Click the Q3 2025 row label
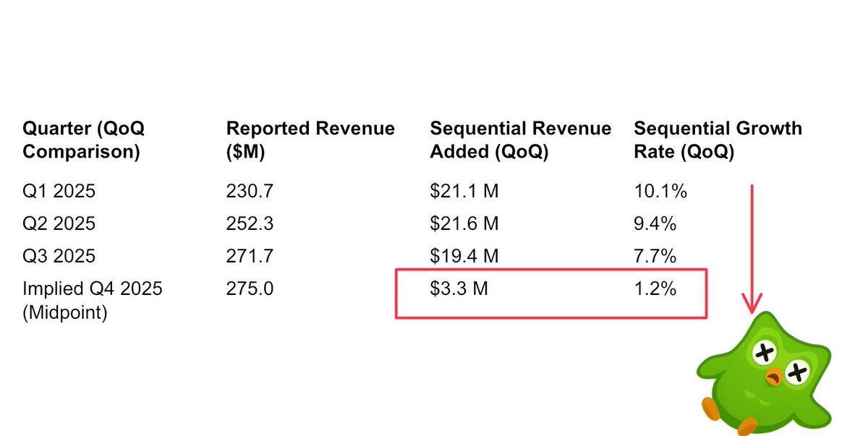The height and width of the screenshot is (436, 868). [59, 257]
